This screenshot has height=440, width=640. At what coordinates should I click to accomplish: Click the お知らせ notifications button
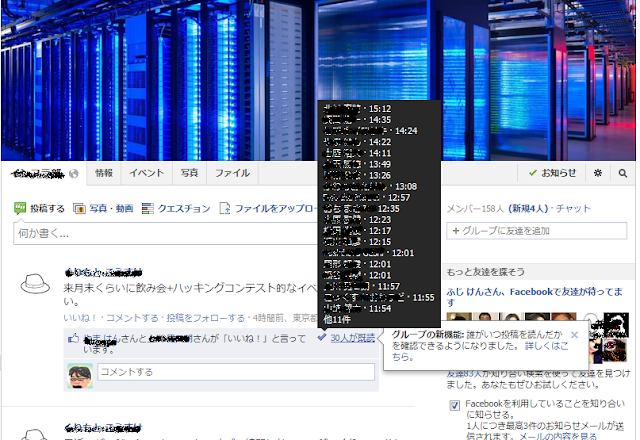pos(552,173)
